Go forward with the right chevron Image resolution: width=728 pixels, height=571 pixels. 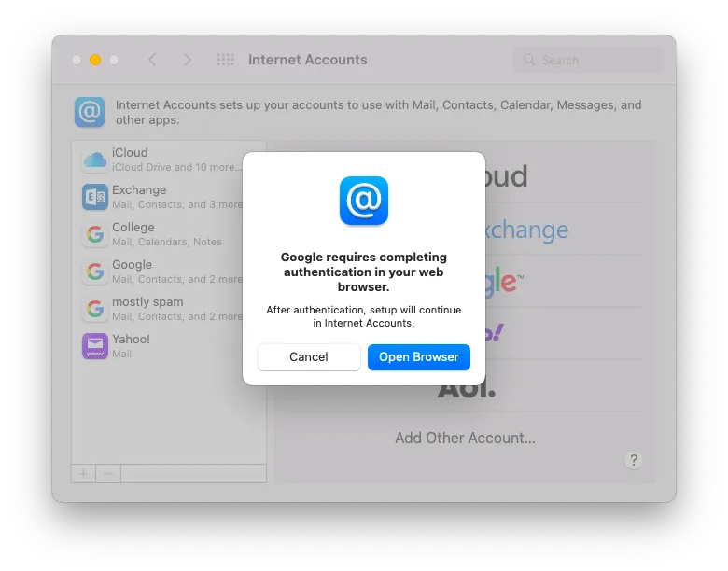click(x=187, y=60)
